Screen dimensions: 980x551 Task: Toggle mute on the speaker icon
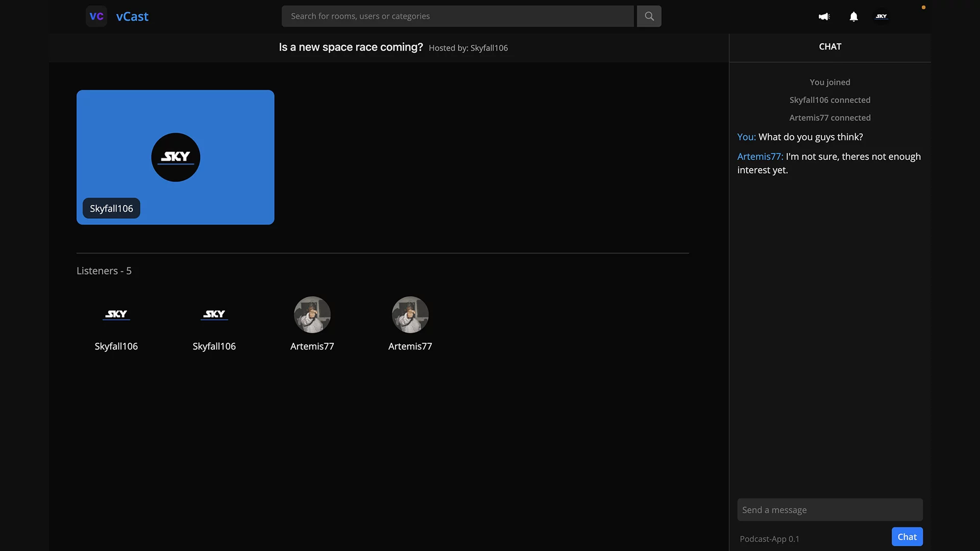click(x=824, y=16)
